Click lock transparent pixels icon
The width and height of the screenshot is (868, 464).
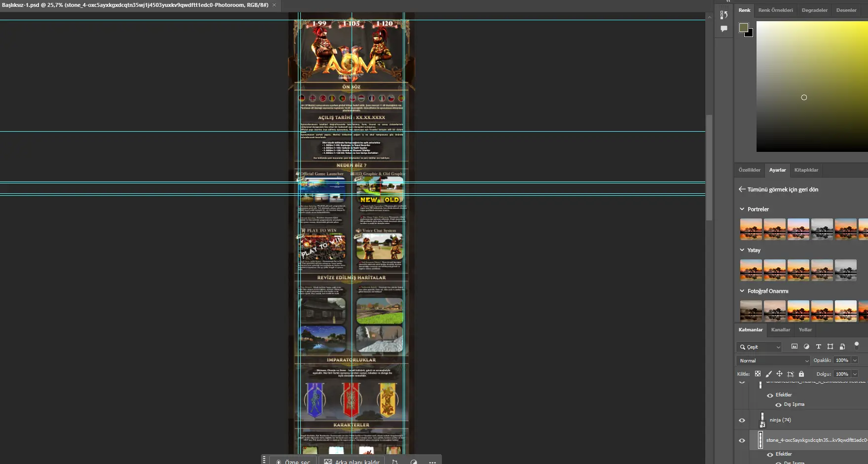tap(758, 374)
